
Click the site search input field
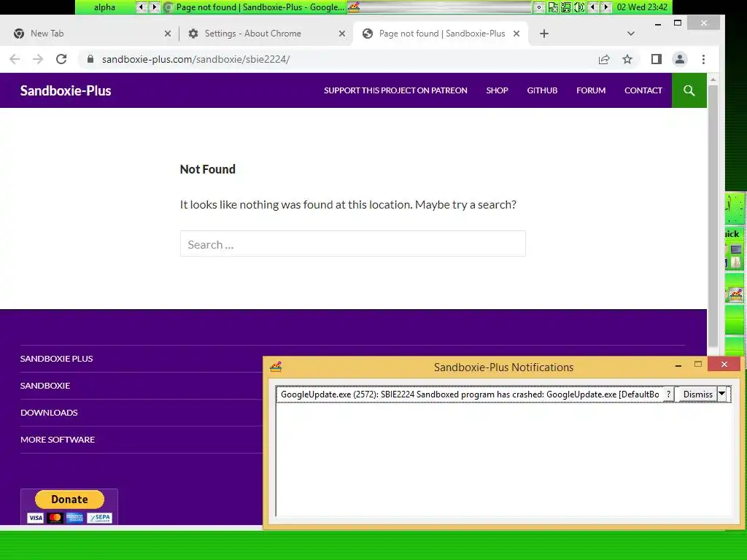coord(353,244)
